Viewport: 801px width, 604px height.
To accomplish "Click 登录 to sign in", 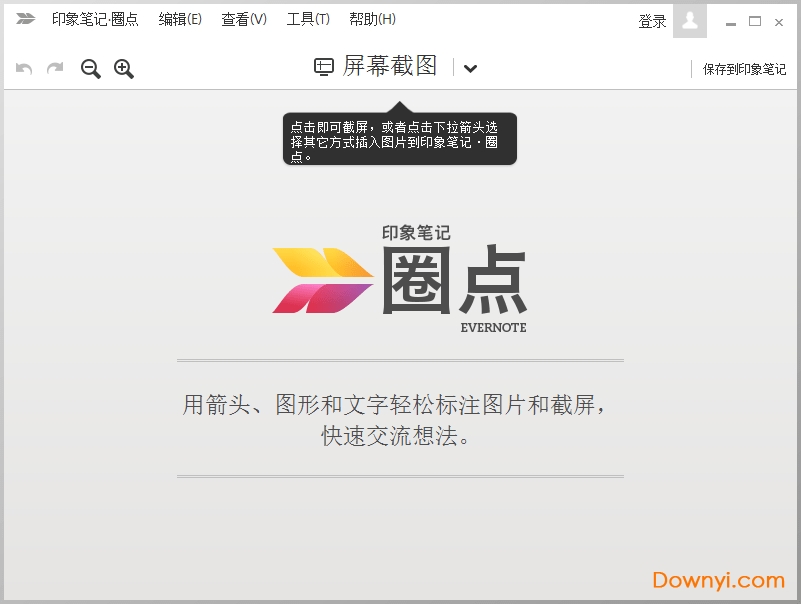I will (651, 20).
